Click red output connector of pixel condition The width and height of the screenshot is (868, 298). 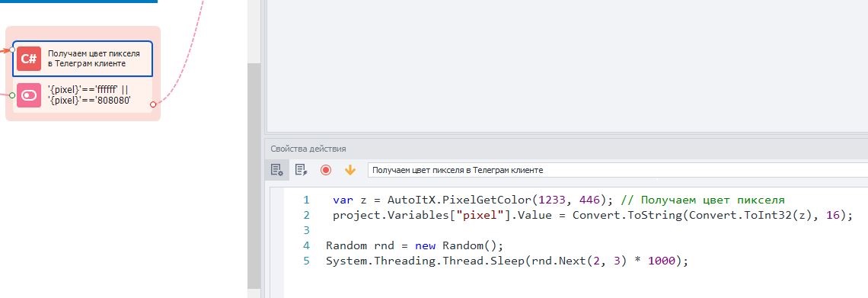[153, 104]
